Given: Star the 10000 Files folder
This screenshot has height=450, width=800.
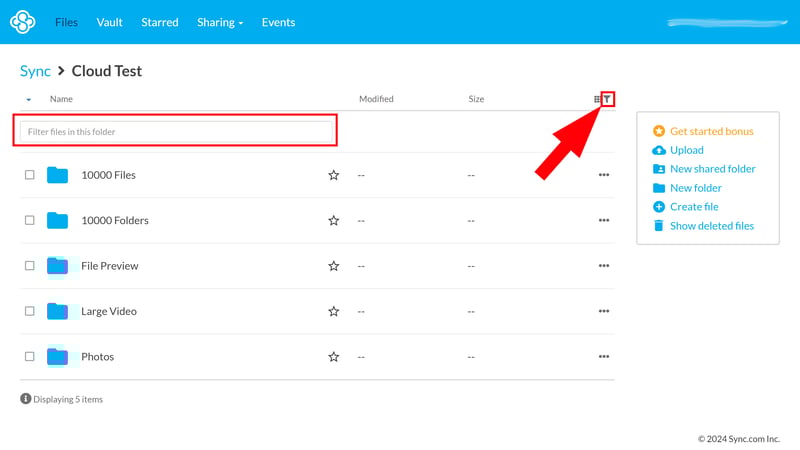Looking at the screenshot, I should click(334, 175).
